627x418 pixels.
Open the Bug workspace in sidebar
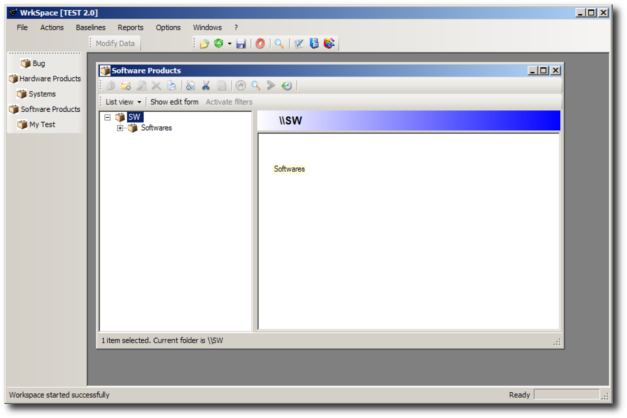33,63
